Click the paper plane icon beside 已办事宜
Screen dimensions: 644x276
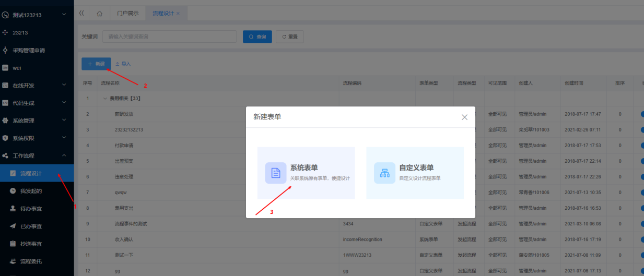click(13, 226)
